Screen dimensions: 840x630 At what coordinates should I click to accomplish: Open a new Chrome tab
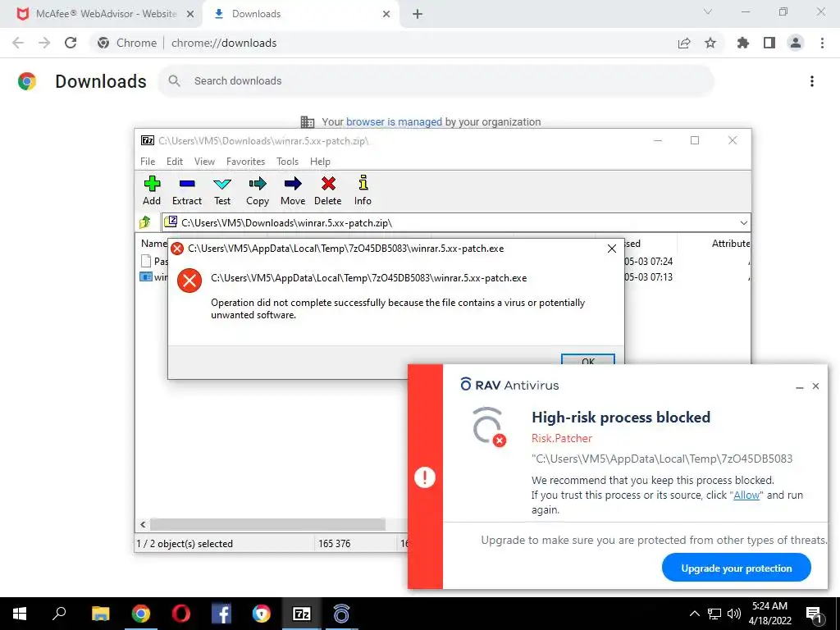click(x=418, y=15)
